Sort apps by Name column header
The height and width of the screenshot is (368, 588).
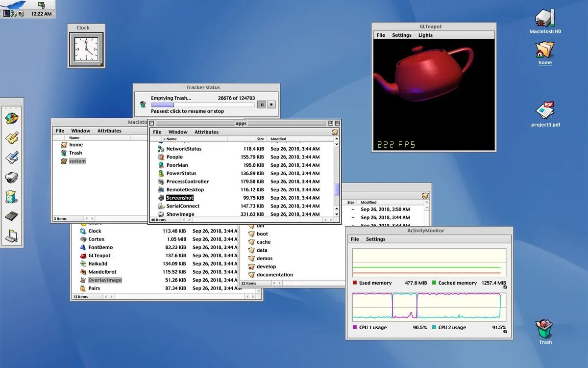[194, 139]
